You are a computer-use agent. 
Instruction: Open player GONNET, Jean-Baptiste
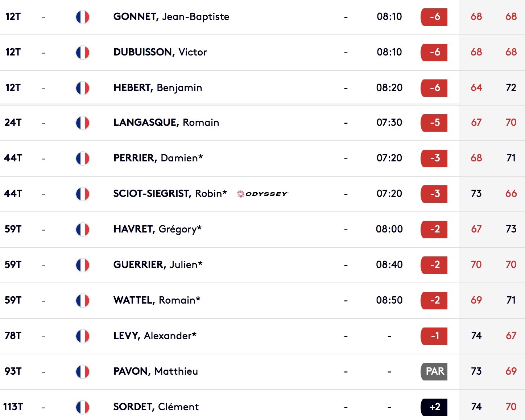[171, 17]
